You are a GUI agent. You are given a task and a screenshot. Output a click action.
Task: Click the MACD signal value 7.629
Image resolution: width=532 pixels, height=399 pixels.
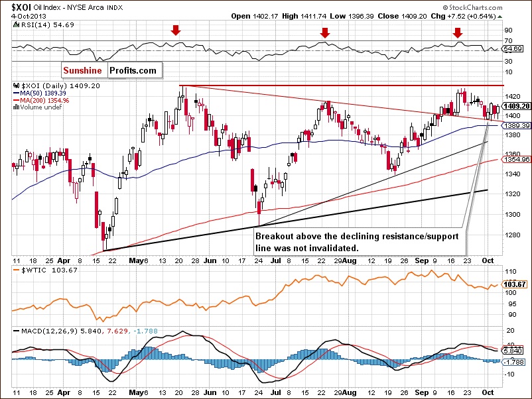pos(117,331)
